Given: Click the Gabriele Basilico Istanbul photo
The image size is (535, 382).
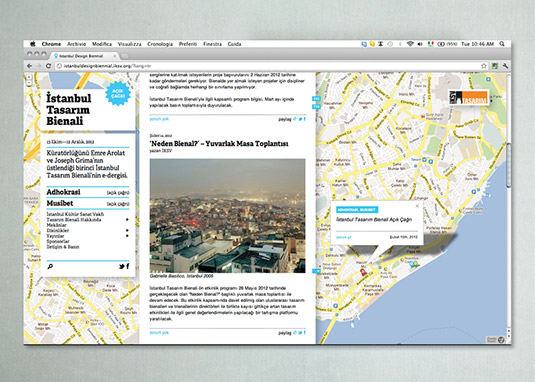Looking at the screenshot, I should [x=227, y=216].
